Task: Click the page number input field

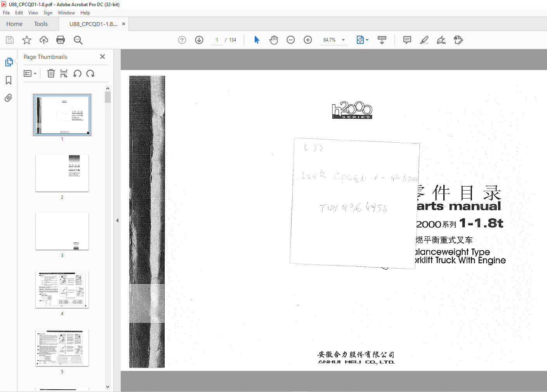Action: click(x=217, y=40)
